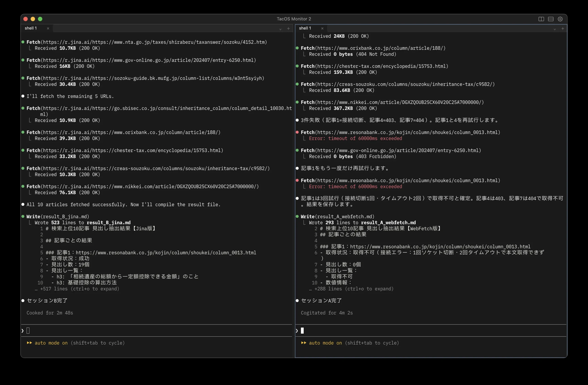Click the Write(result_A_webfetch.md) line
Image resolution: width=588 pixels, height=385 pixels.
pos(337,216)
